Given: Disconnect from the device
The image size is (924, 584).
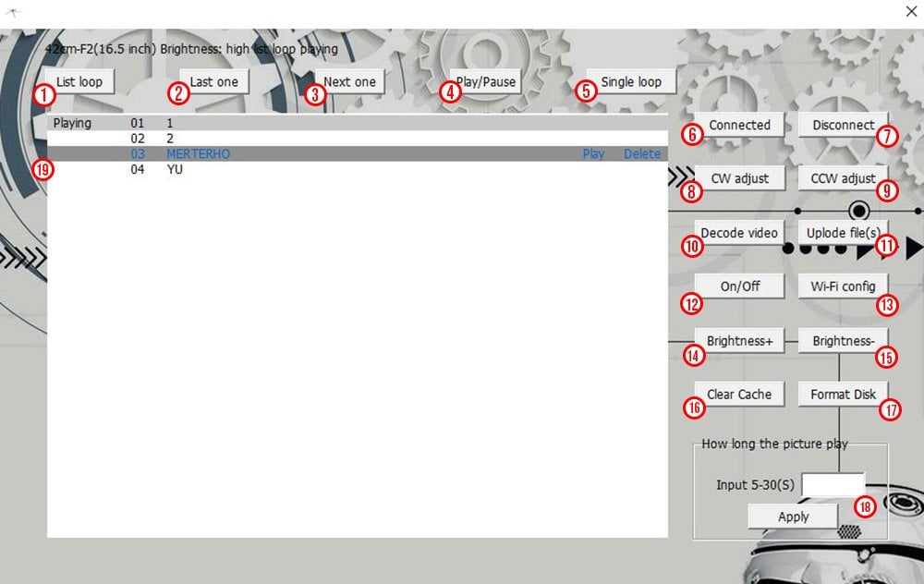Looking at the screenshot, I should pyautogui.click(x=843, y=125).
